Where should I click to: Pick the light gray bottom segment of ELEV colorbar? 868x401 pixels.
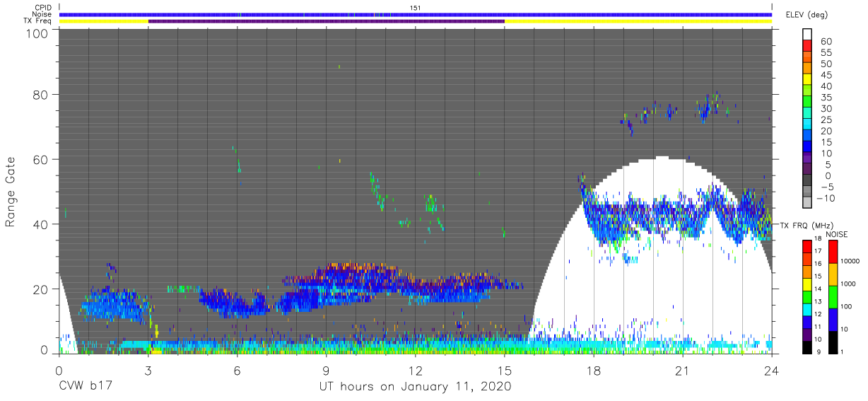tap(808, 202)
